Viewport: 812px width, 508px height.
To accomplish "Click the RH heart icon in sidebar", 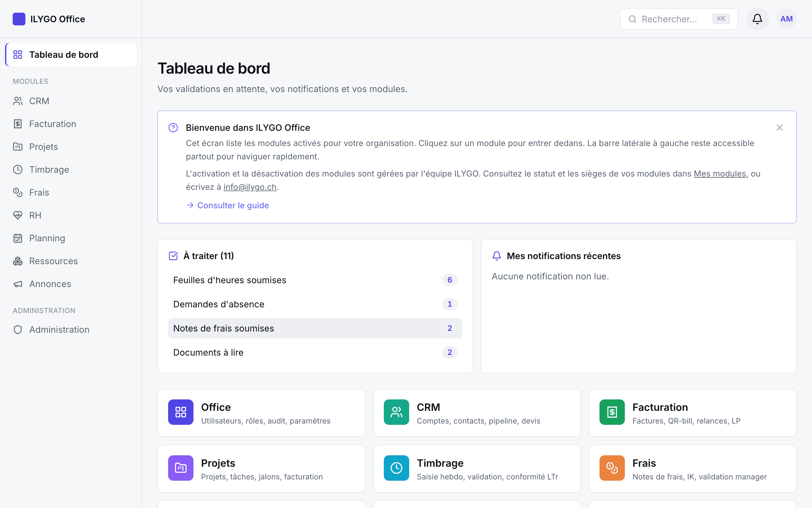I will pyautogui.click(x=18, y=215).
